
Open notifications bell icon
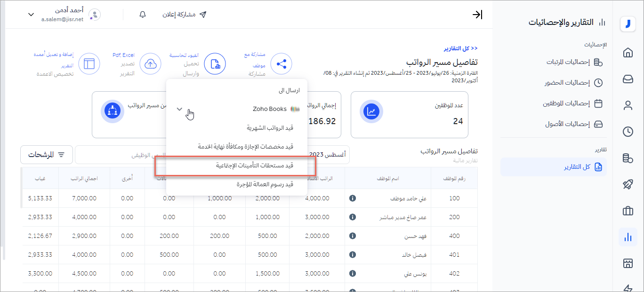(143, 15)
